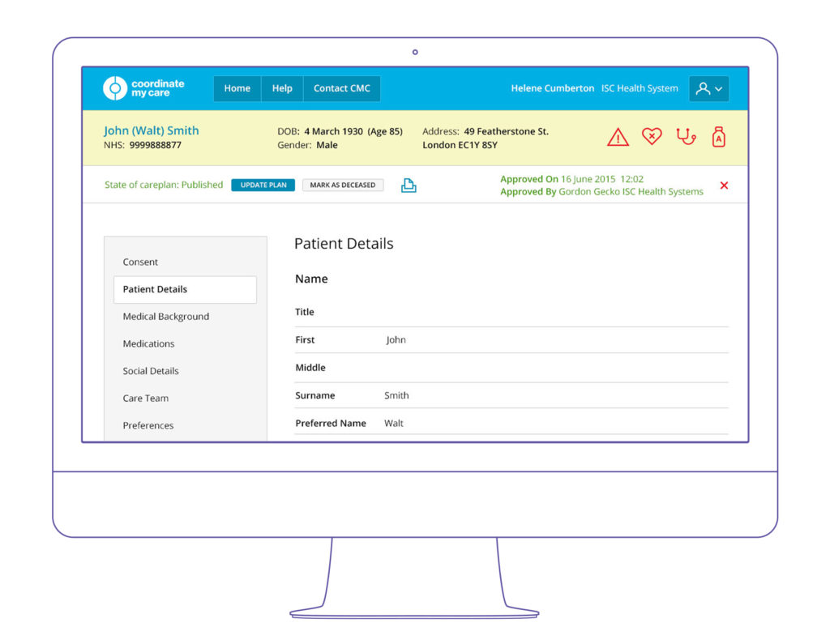Open the Help menu item

[x=282, y=88]
